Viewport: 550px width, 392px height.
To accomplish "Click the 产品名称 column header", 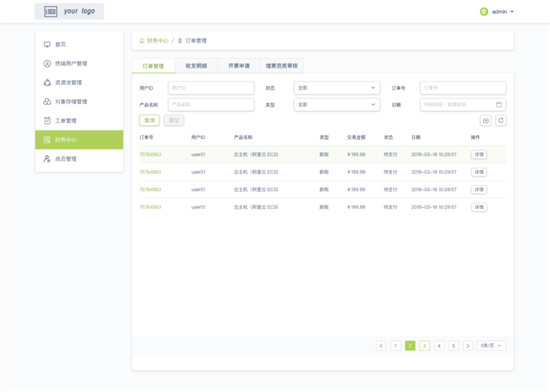I will coord(243,137).
